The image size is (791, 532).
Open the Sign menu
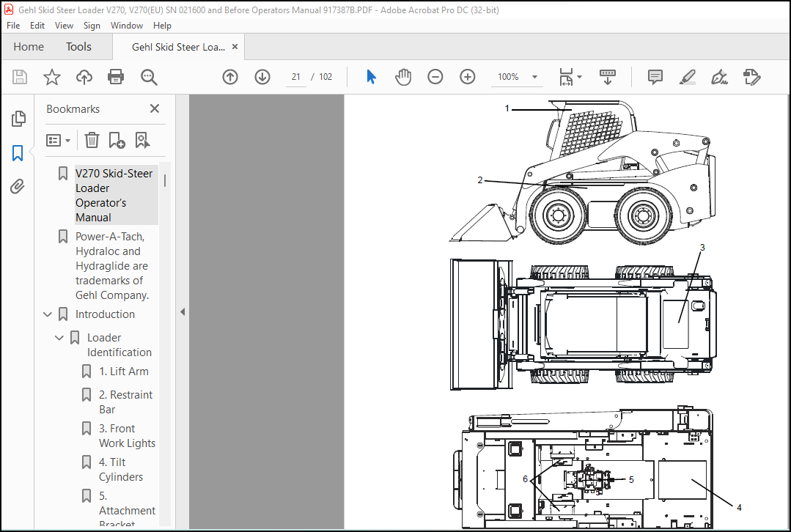[92, 25]
